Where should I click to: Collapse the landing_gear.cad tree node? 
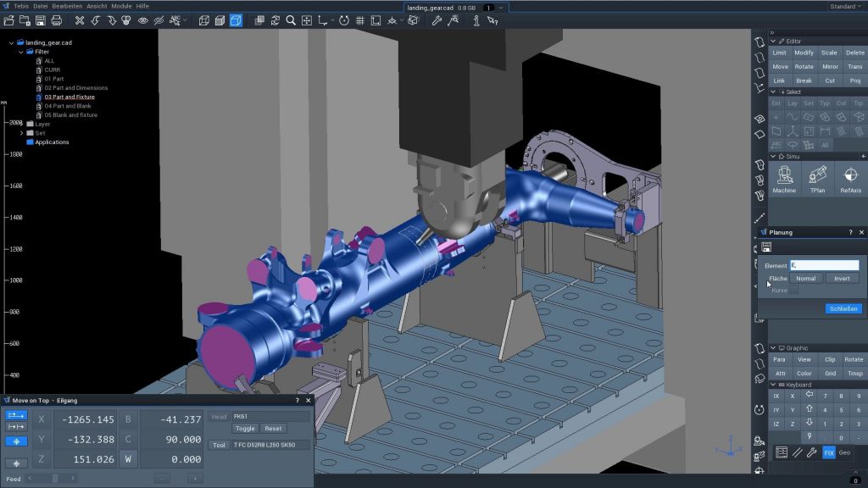(x=11, y=42)
